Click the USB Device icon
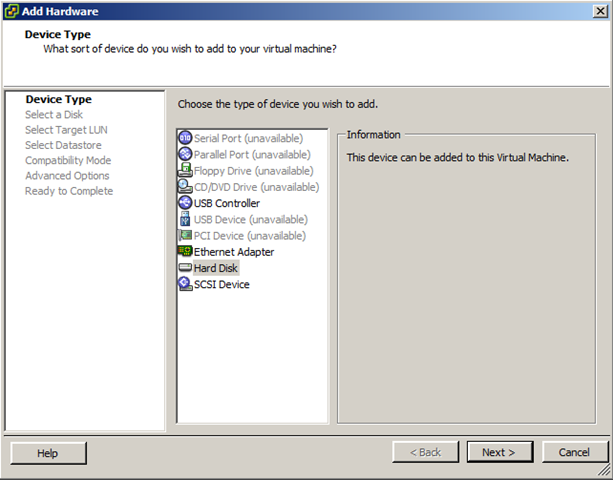 tap(185, 219)
